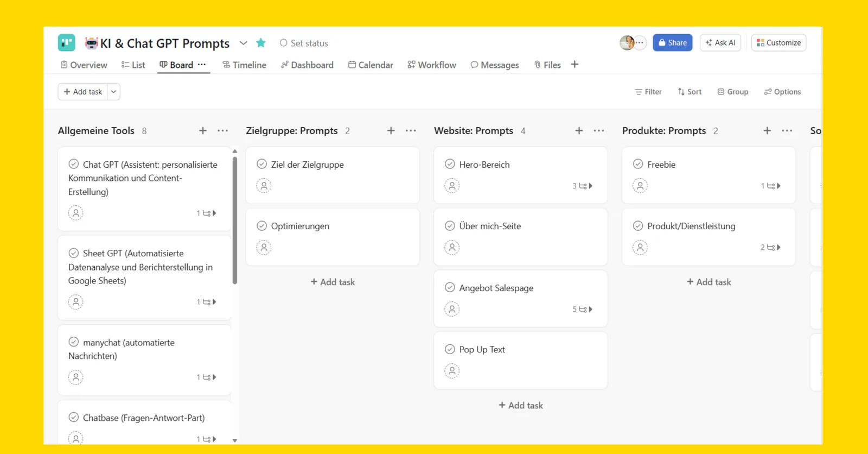Expand the Add task dropdown arrow
Image resolution: width=868 pixels, height=454 pixels.
[114, 92]
